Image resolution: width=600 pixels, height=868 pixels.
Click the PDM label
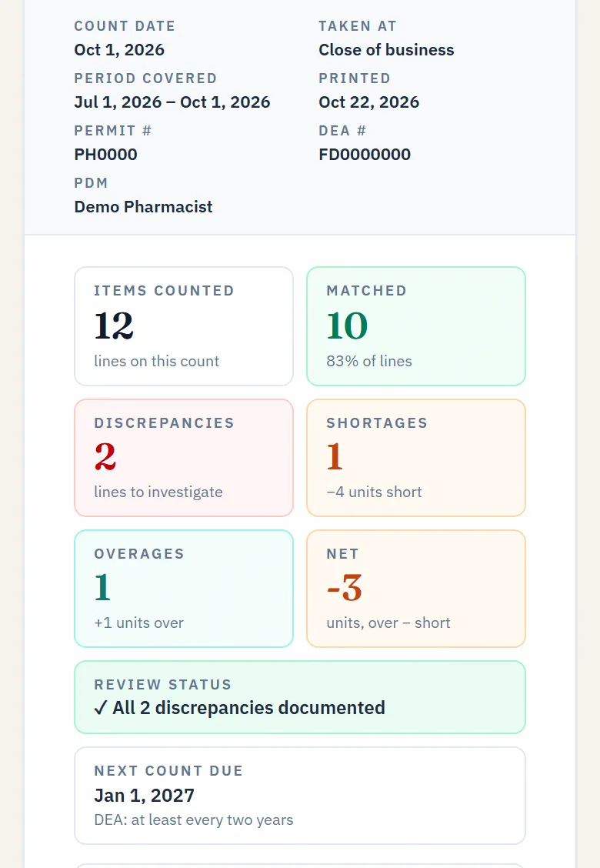point(92,182)
